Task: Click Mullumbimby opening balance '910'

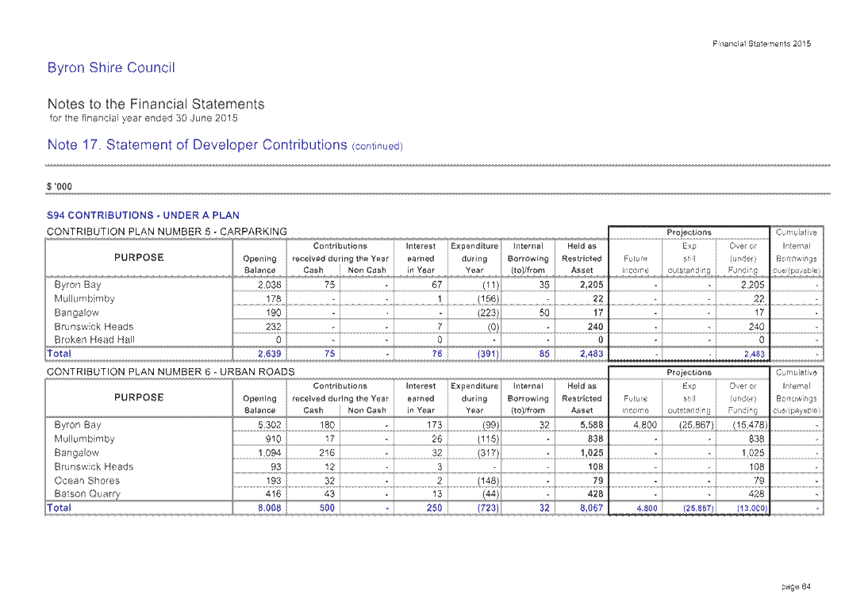Action: [x=274, y=439]
